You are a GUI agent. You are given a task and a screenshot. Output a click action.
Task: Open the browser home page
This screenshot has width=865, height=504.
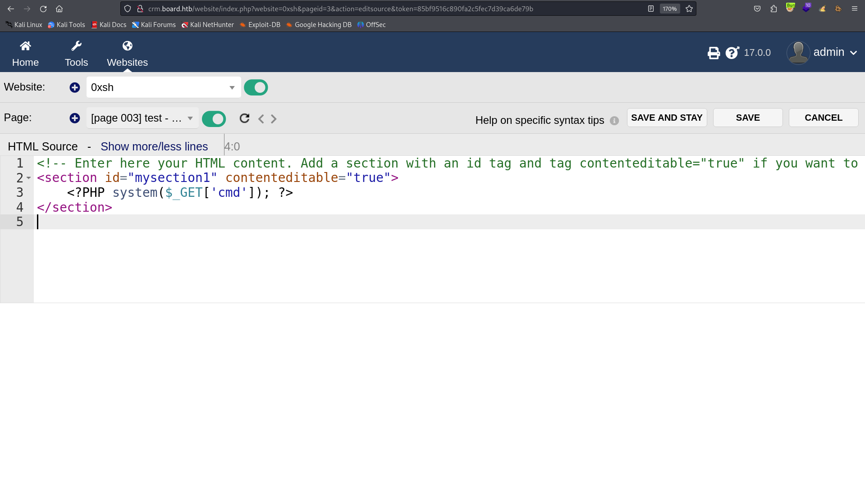(x=59, y=9)
